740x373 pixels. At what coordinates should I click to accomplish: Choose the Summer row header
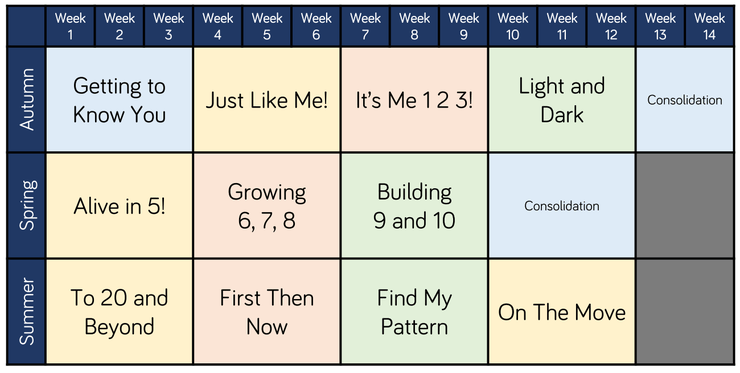[26, 312]
